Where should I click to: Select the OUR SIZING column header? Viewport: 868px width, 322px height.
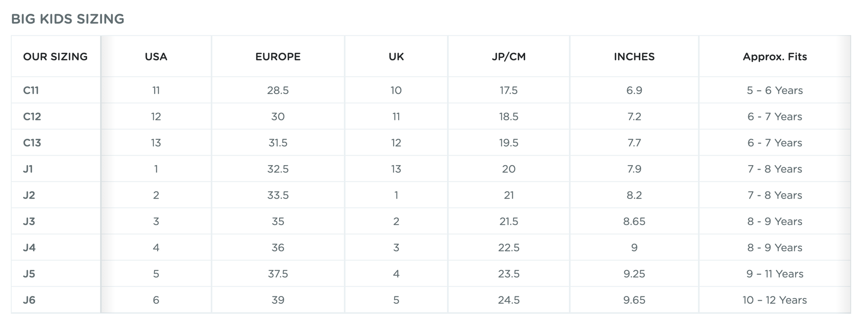point(55,57)
